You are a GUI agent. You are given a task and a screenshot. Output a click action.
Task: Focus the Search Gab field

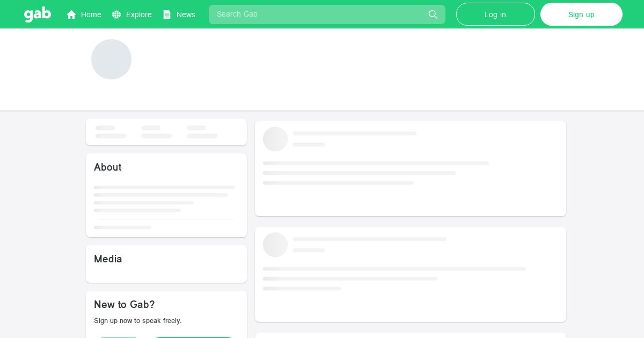(x=327, y=14)
